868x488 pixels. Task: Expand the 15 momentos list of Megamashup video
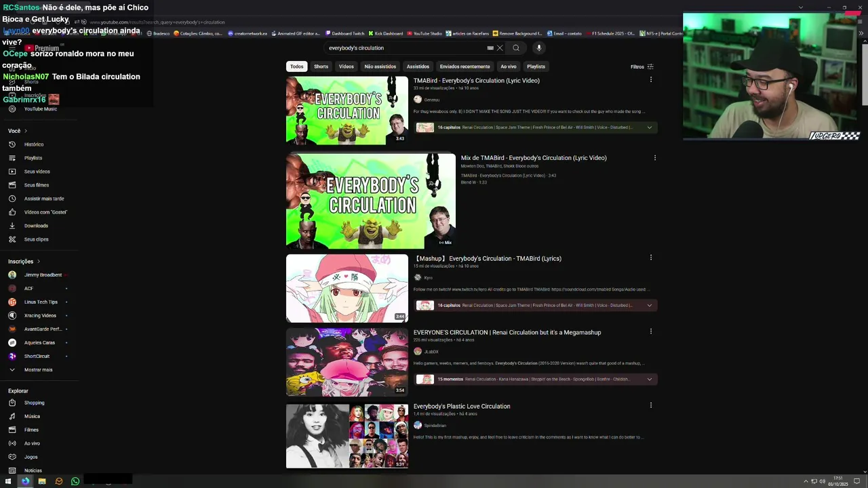point(650,380)
